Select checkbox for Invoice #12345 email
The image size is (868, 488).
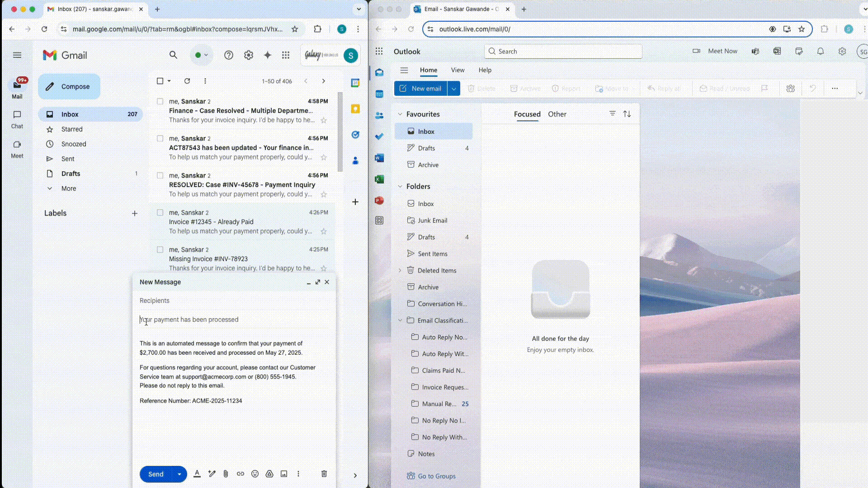(160, 213)
